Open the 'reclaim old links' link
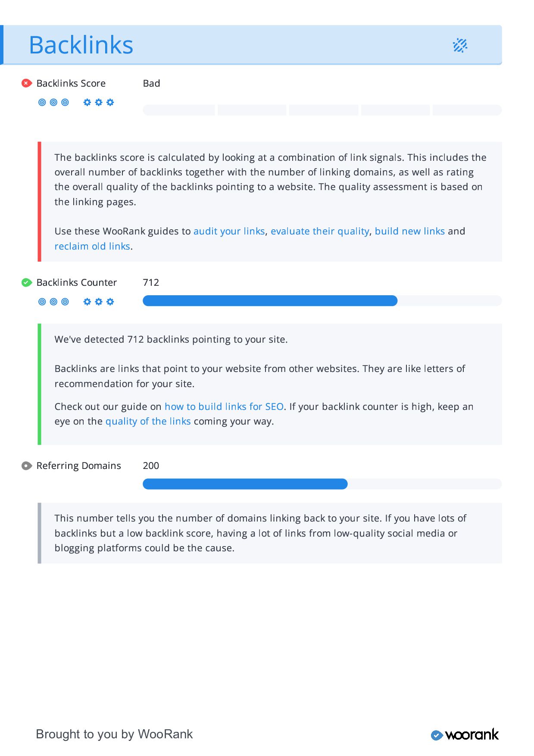Viewport: 534px width, 756px height. click(92, 246)
